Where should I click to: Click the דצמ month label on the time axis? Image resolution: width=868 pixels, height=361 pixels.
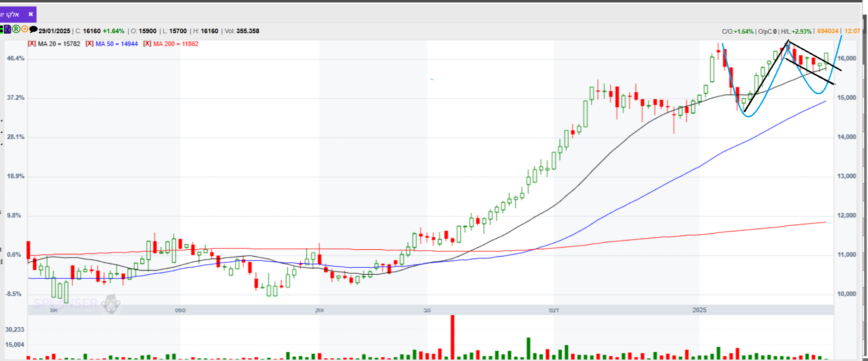coord(553,310)
